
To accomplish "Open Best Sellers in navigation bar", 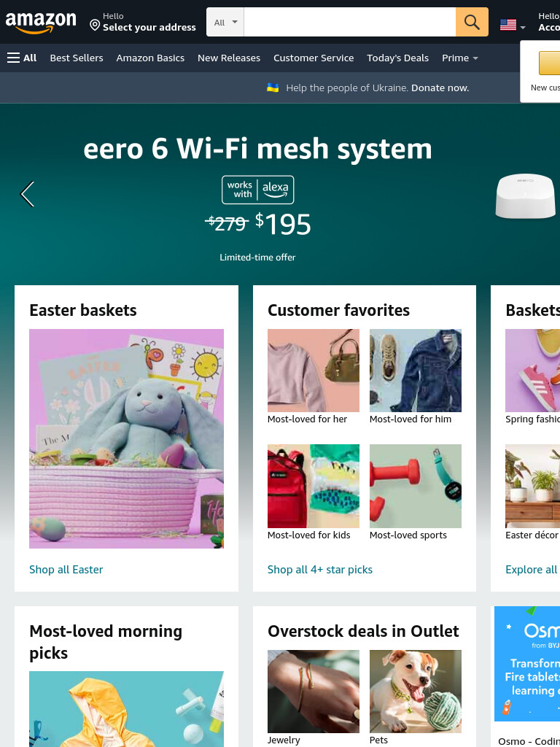I will pos(77,58).
